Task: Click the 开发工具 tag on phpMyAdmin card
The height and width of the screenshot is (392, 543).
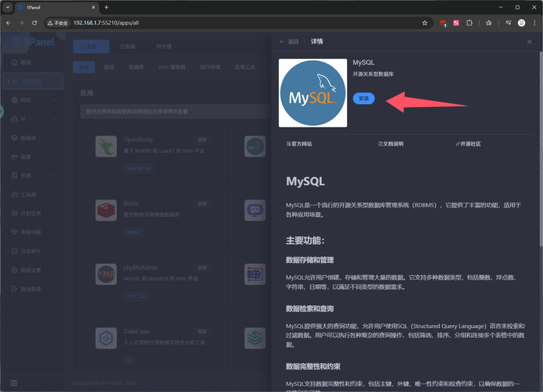Action: click(136, 296)
